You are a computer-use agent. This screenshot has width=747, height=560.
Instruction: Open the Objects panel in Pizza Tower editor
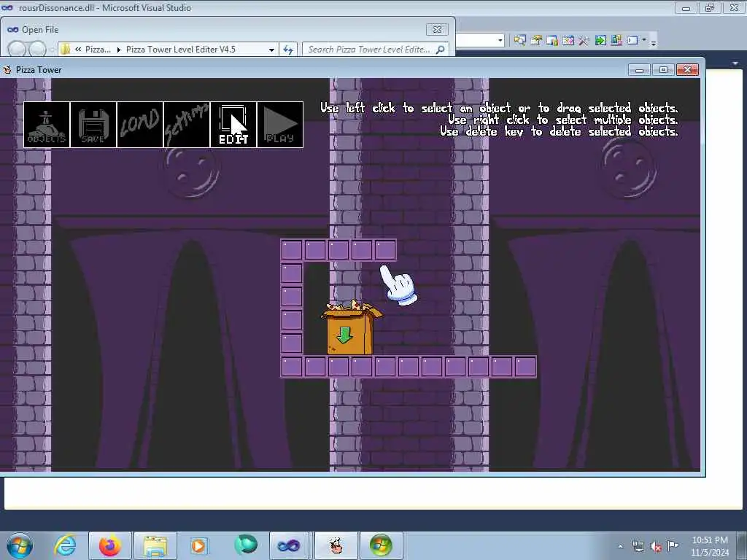[47, 125]
